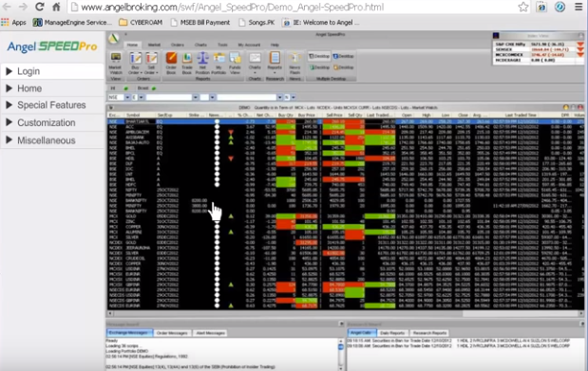Bookmark this page with the star
Image resolution: width=588 pixels, height=371 pixels.
(523, 7)
